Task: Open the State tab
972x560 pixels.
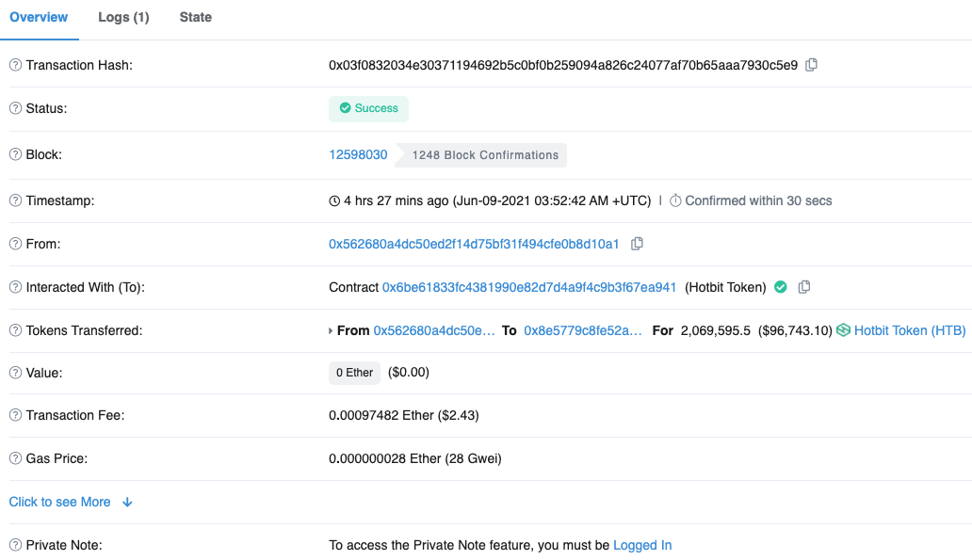Action: 196,17
